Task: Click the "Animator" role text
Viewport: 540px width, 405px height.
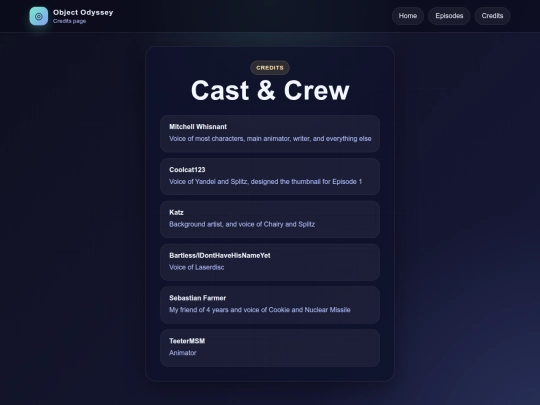Action: point(183,353)
